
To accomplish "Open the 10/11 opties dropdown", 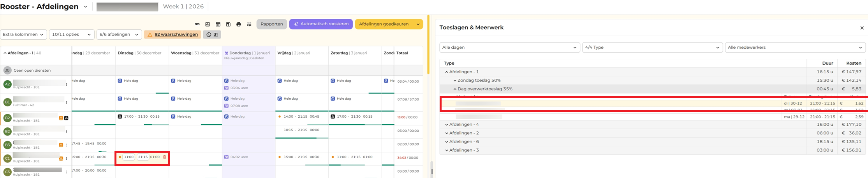I will coord(72,35).
